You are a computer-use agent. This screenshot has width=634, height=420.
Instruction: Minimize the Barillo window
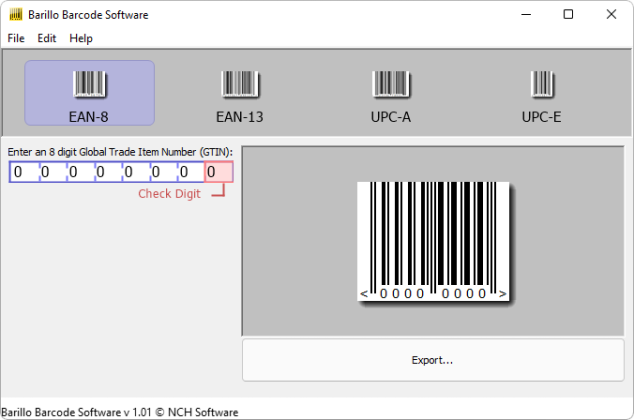(x=526, y=15)
